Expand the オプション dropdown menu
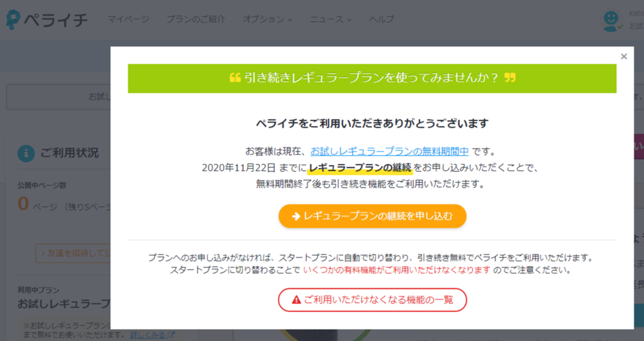Image resolution: width=644 pixels, height=341 pixels. 267,20
